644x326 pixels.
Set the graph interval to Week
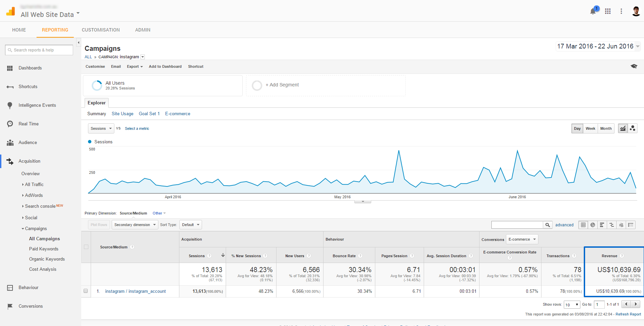tap(590, 128)
